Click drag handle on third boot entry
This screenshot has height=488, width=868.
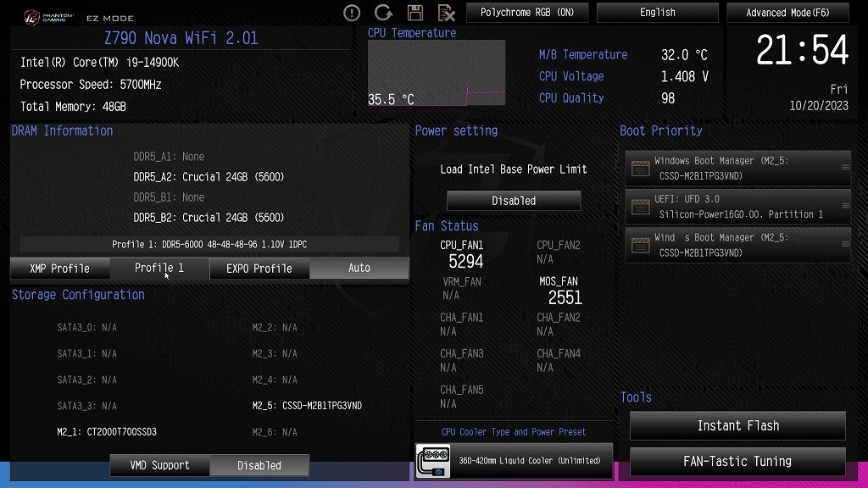coord(844,245)
